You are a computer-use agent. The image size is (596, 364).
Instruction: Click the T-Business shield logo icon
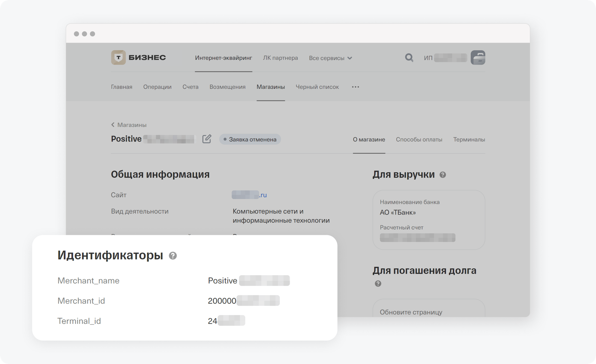(x=118, y=57)
